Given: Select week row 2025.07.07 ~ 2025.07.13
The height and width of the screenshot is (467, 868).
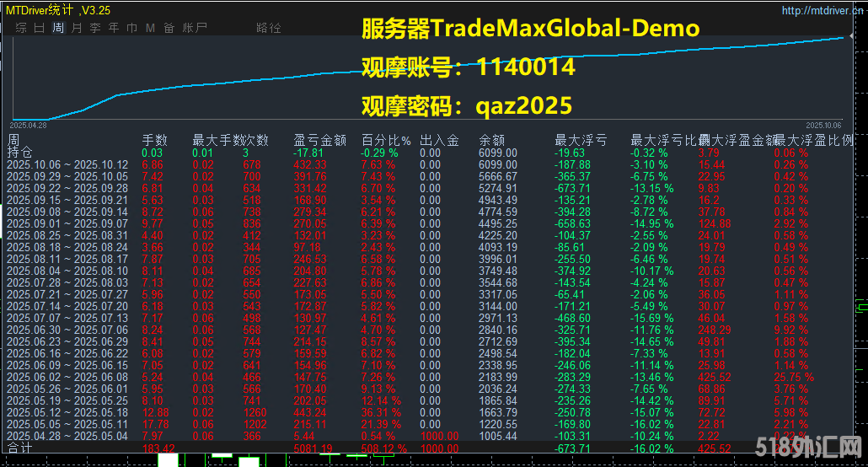Looking at the screenshot, I should (x=67, y=318).
